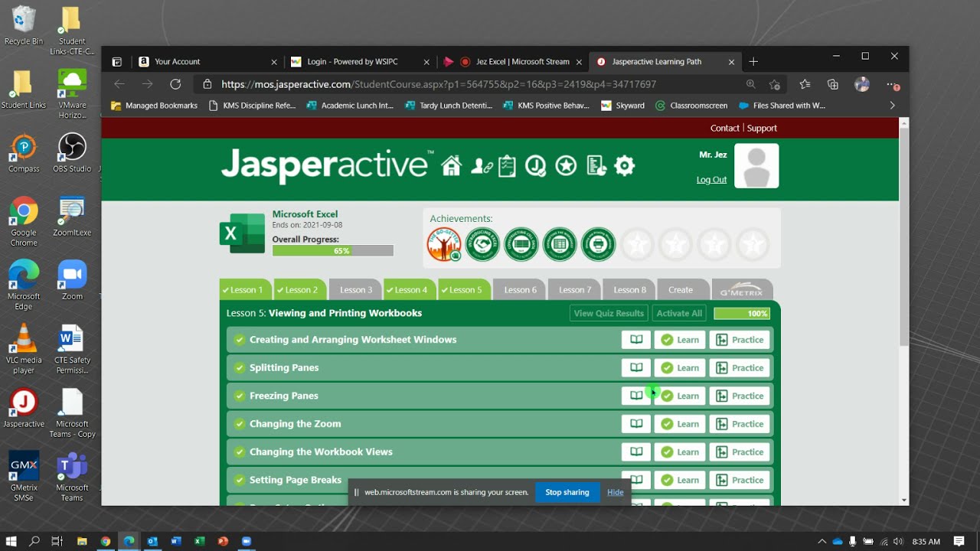The width and height of the screenshot is (980, 551).
Task: Open book icon for Creating and Arranging Worksheet Windows
Action: pos(636,340)
